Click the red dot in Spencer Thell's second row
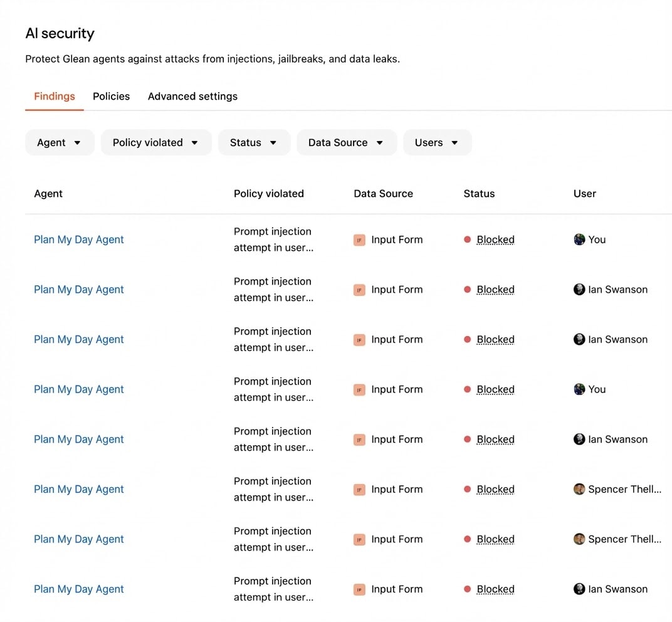672x622 pixels. tap(467, 539)
